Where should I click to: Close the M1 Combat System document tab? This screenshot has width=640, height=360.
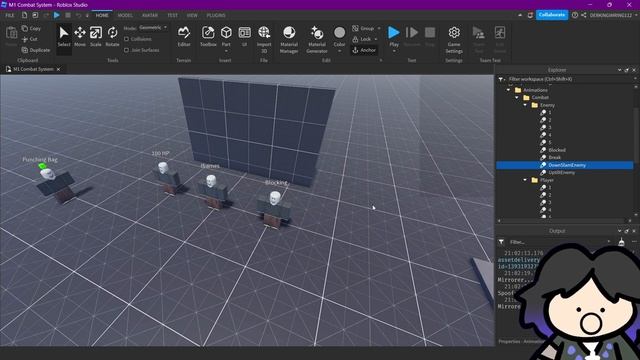pyautogui.click(x=58, y=69)
